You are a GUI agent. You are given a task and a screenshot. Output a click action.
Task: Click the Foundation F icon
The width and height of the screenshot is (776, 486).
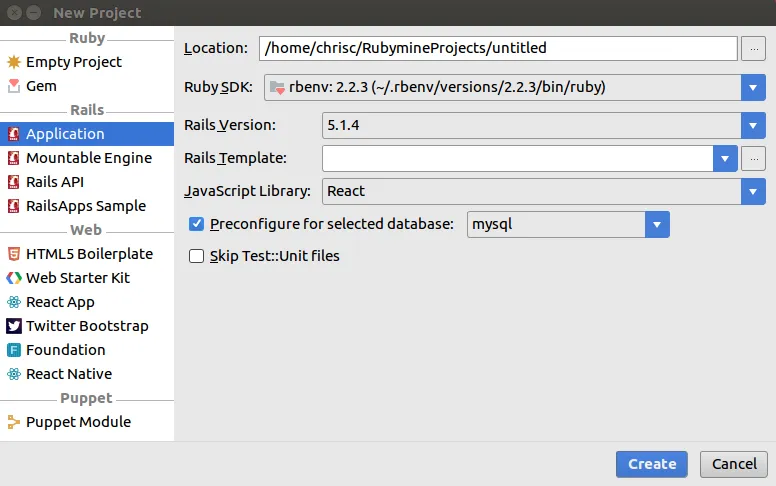pos(14,350)
